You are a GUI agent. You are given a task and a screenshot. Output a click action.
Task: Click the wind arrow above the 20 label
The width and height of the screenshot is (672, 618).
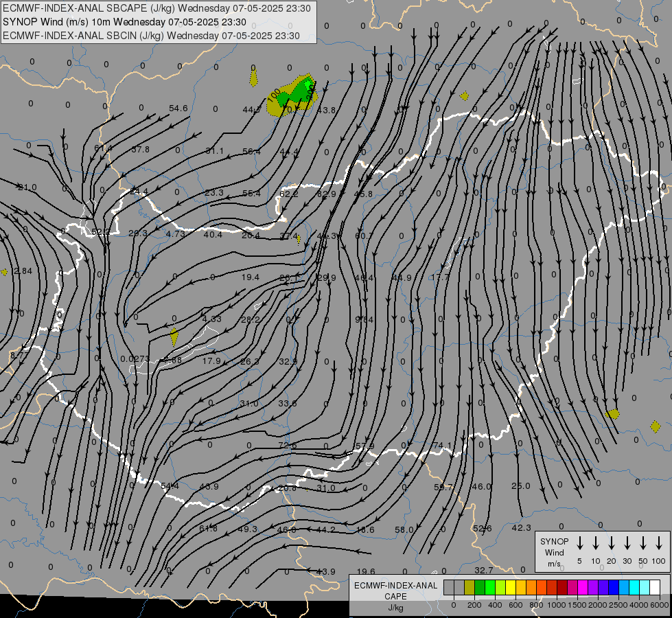611,543
